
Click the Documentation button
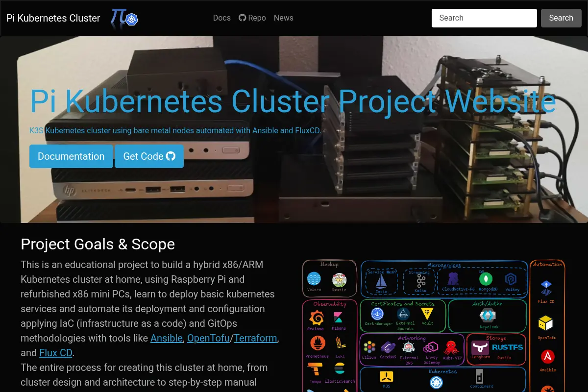pos(71,156)
